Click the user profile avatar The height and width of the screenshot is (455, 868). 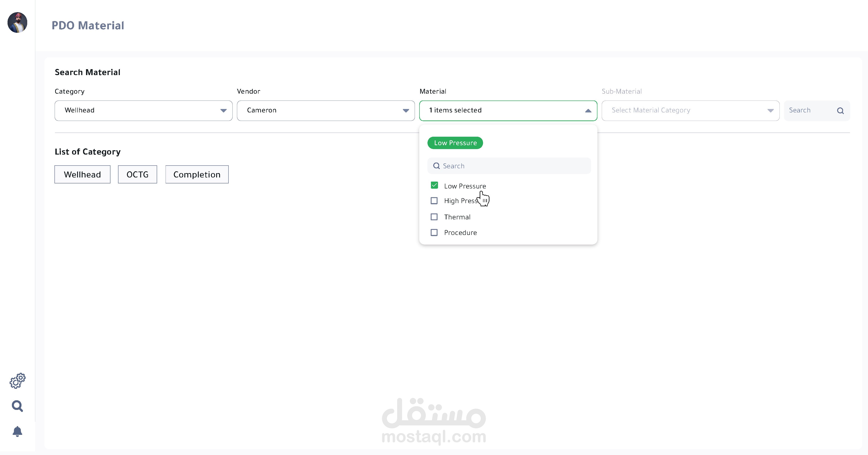17,22
